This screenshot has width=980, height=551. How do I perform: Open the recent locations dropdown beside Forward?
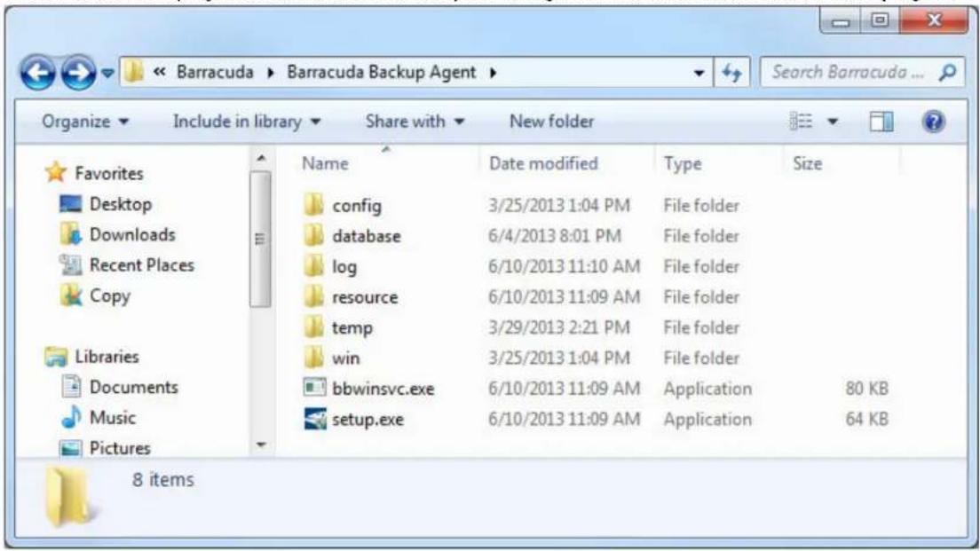pyautogui.click(x=107, y=73)
